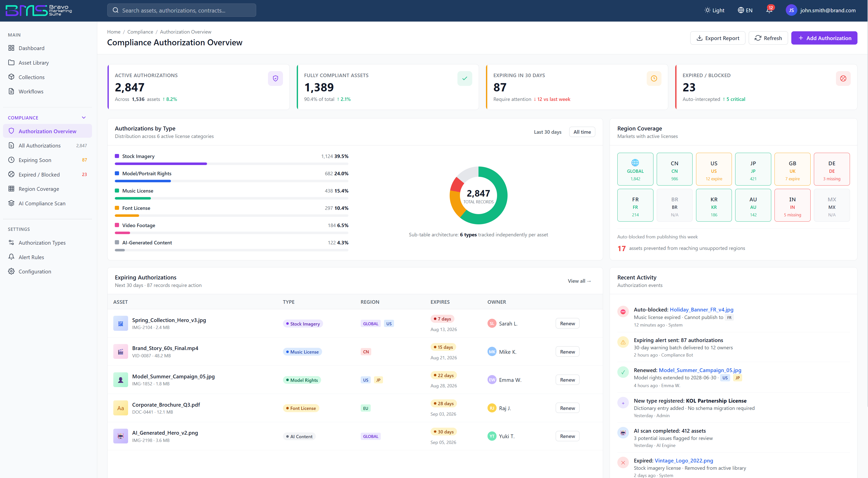Open Expiring Soon in sidebar
Screen dimensions: 868x478
click(48, 160)
